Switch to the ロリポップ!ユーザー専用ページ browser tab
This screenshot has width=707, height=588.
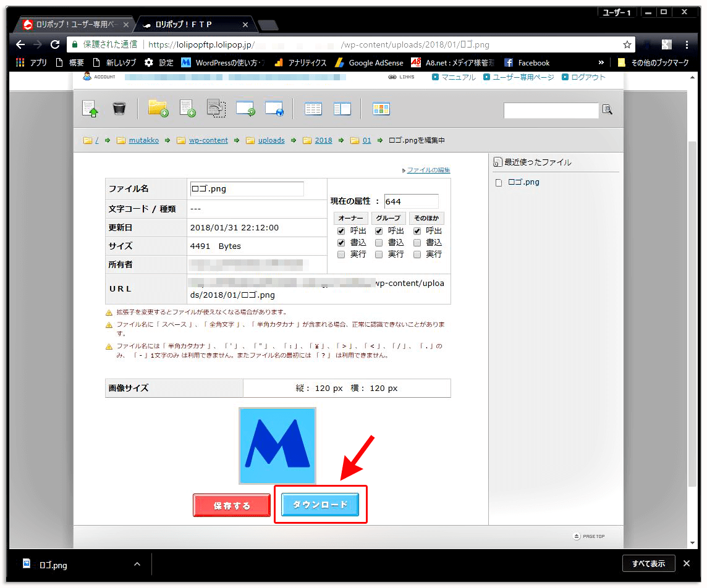[73, 25]
